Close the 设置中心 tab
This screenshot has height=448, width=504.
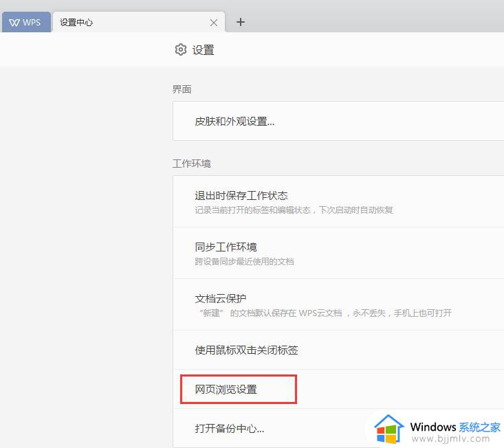tap(214, 23)
